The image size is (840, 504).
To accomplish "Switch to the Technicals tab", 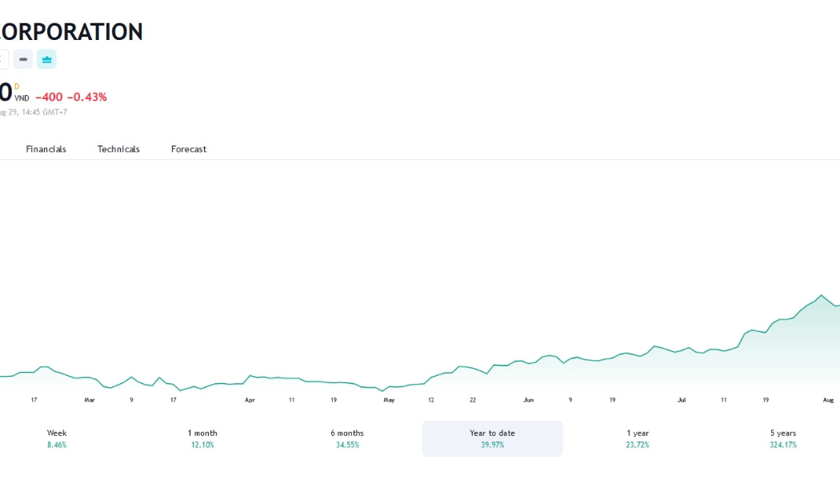I will click(118, 149).
